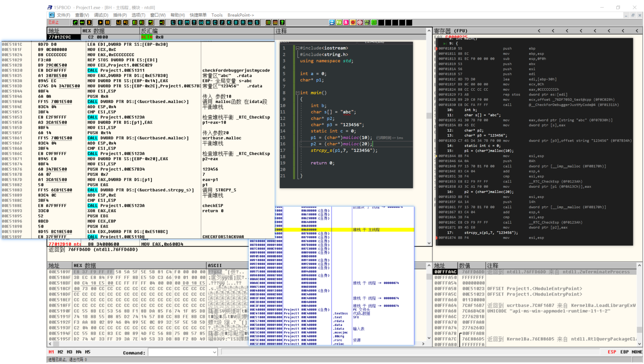Screen dimensions: 644x364
Task: Open Executable modules via E icon
Action: click(180, 22)
